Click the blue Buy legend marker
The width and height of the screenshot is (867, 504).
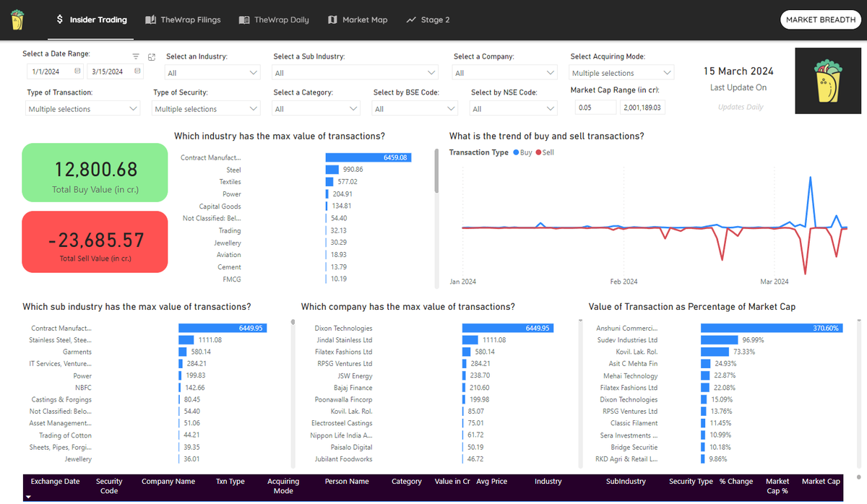pos(515,153)
